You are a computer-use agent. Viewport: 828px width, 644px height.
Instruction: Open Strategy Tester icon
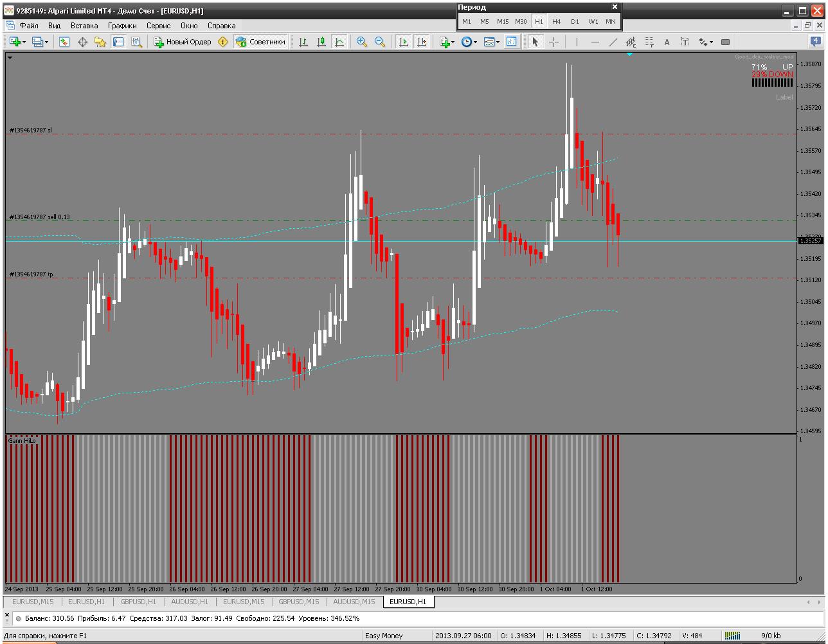point(136,42)
